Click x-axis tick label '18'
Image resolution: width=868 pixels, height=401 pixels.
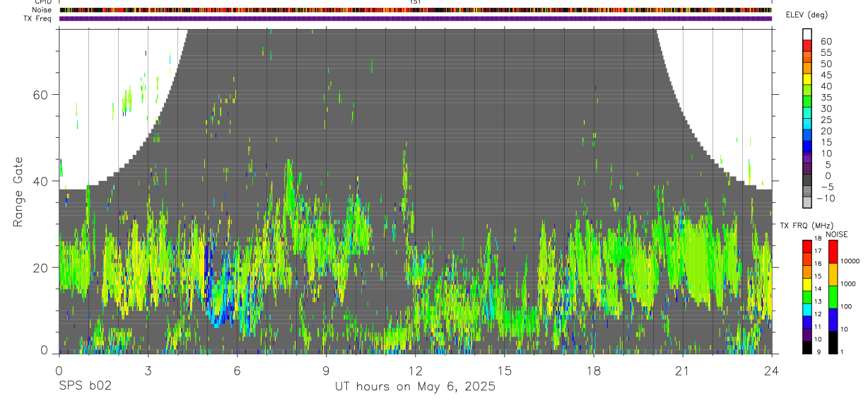coord(593,371)
